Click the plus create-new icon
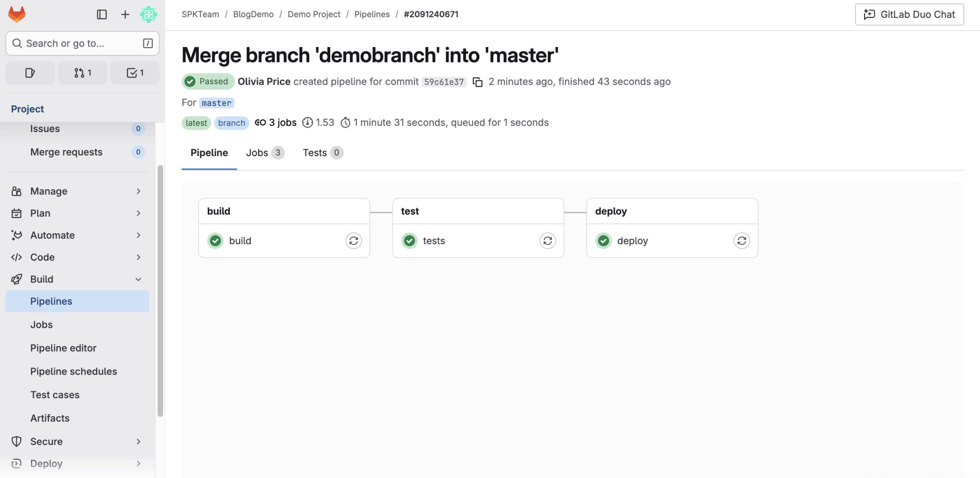The image size is (980, 478). coord(125,14)
